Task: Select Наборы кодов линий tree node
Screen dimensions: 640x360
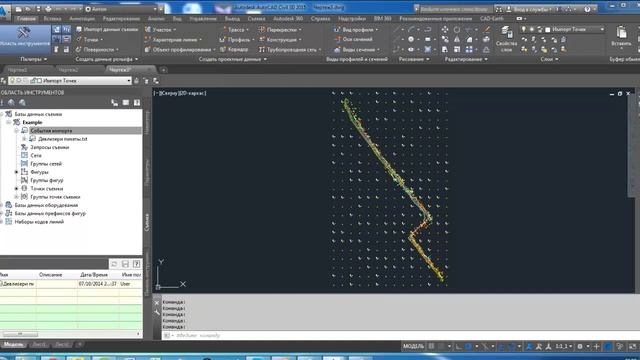Action: coord(39,222)
